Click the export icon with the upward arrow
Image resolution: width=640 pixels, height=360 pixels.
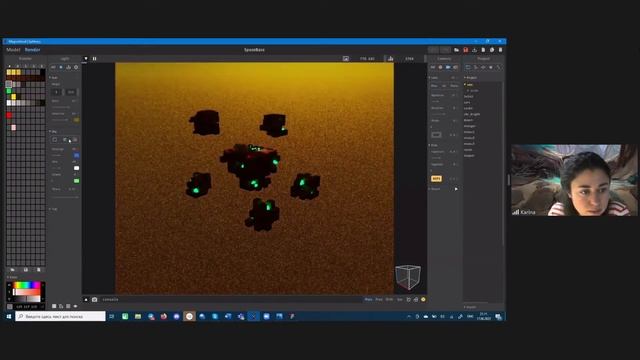pos(474,50)
